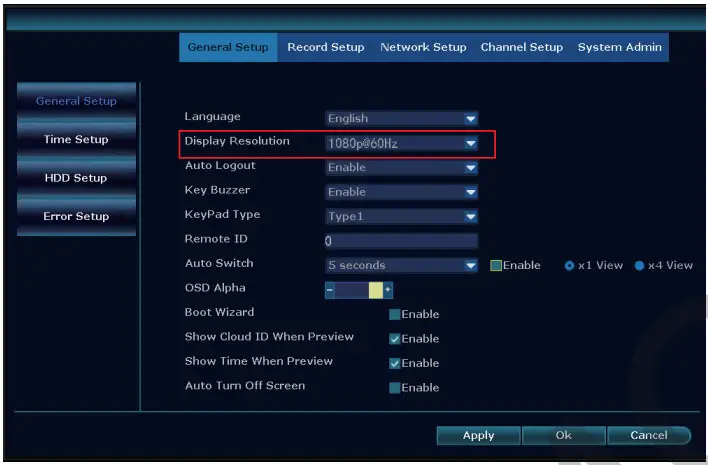Click the Cancel button
The height and width of the screenshot is (465, 708).
[x=649, y=435]
